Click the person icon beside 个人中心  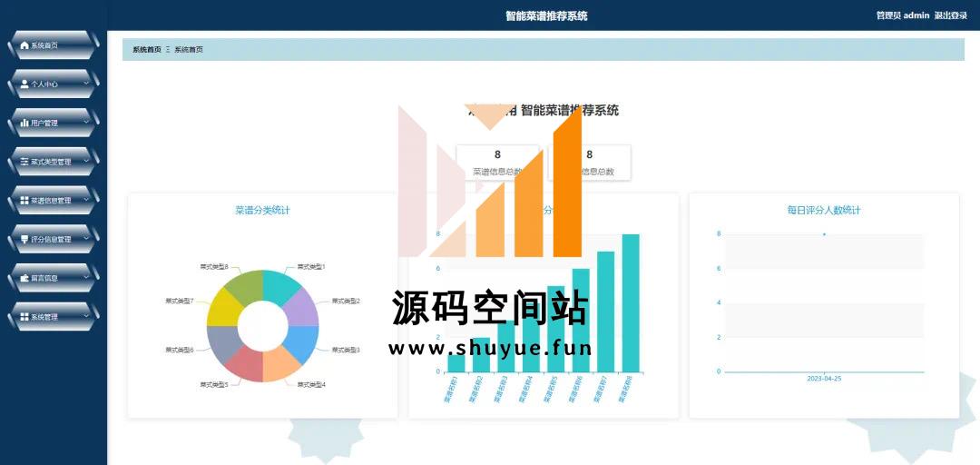[24, 84]
